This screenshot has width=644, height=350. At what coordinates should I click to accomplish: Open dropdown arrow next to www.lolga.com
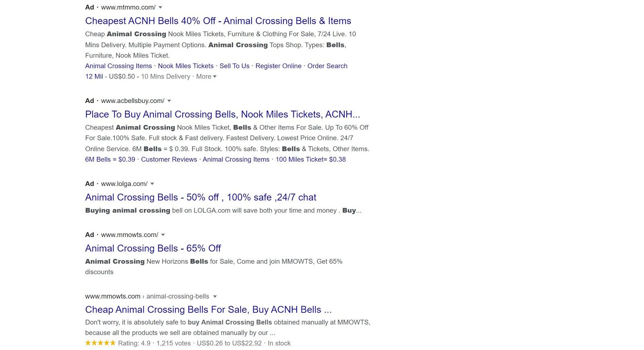[152, 184]
